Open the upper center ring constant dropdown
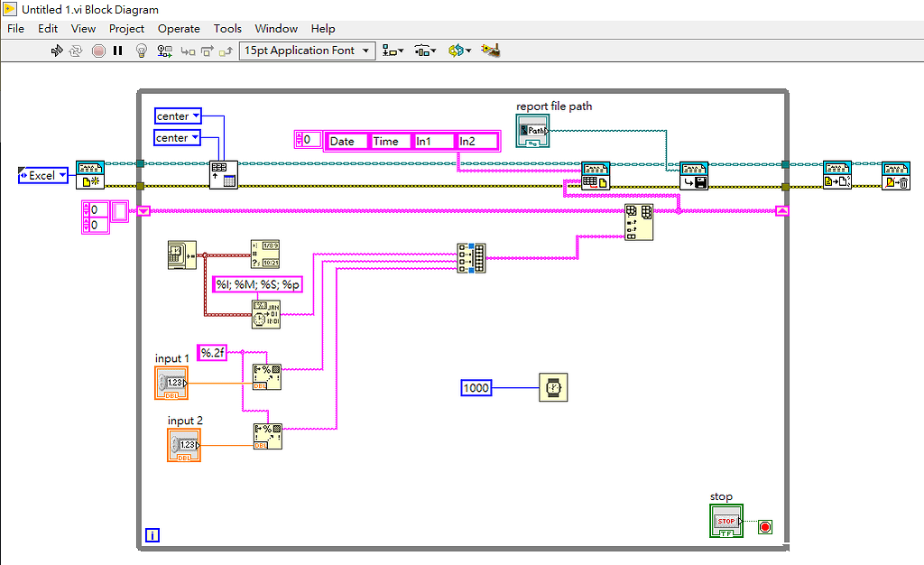This screenshot has width=924, height=565. point(177,116)
